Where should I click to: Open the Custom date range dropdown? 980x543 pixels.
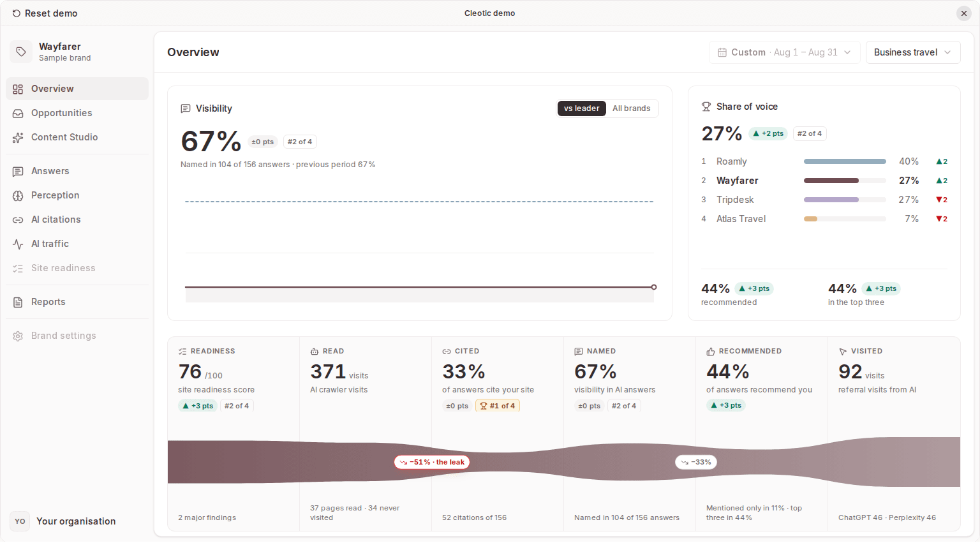click(x=785, y=52)
